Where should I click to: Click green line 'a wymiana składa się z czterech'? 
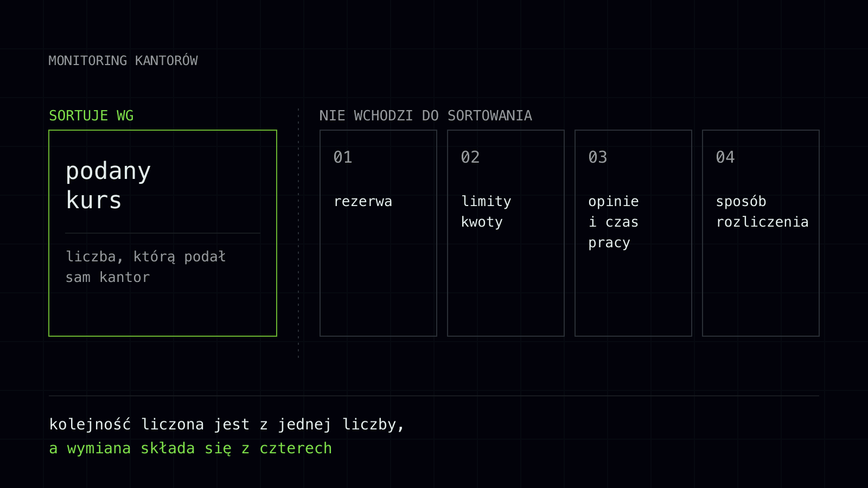pyautogui.click(x=190, y=448)
